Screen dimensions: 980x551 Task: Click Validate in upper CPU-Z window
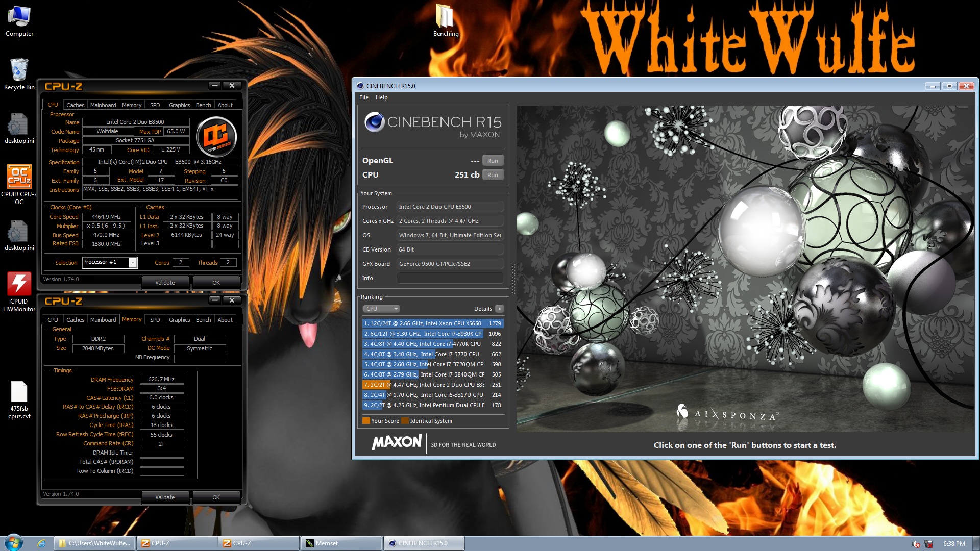pyautogui.click(x=165, y=283)
